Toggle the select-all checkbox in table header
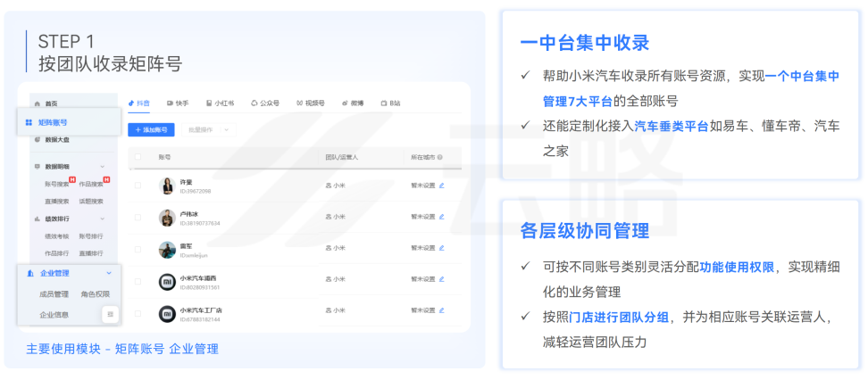The image size is (868, 380). 138,157
